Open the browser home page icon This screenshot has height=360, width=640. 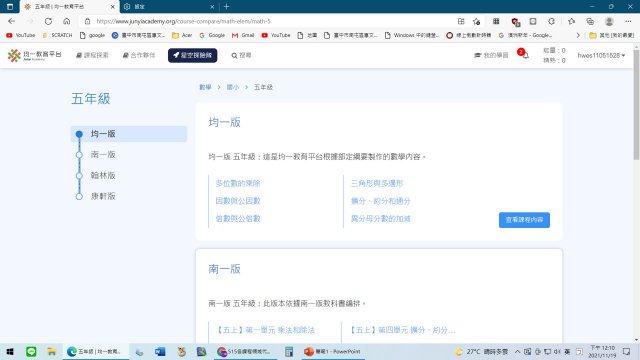[67, 21]
